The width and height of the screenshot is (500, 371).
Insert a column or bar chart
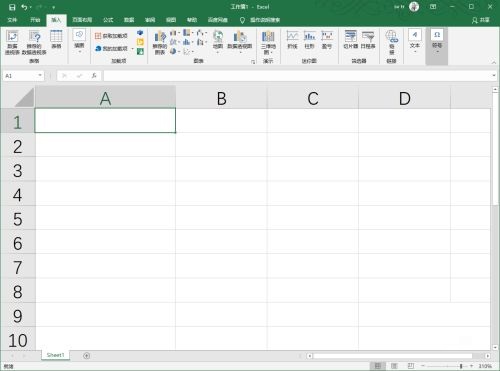175,33
